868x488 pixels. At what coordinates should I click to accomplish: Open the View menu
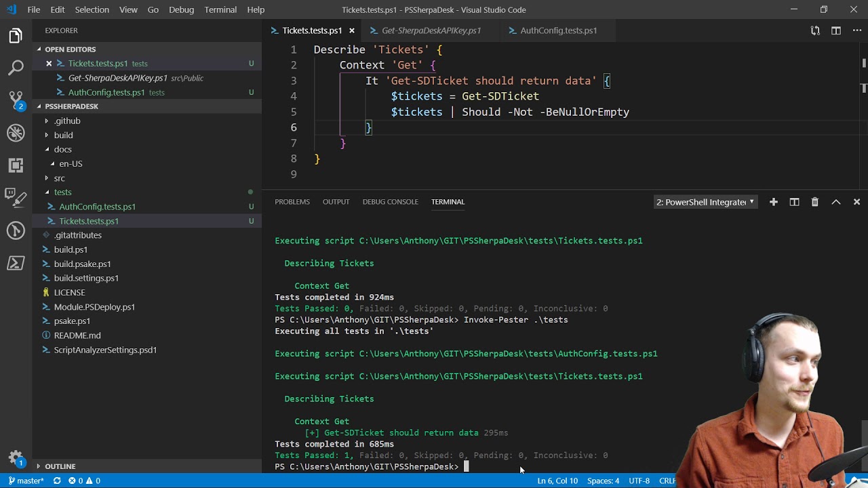click(x=128, y=9)
